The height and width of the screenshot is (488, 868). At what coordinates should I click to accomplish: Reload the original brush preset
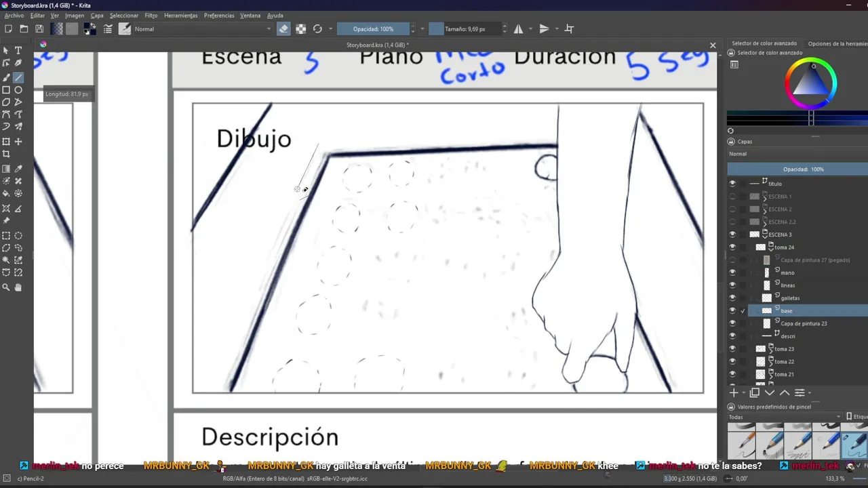317,28
